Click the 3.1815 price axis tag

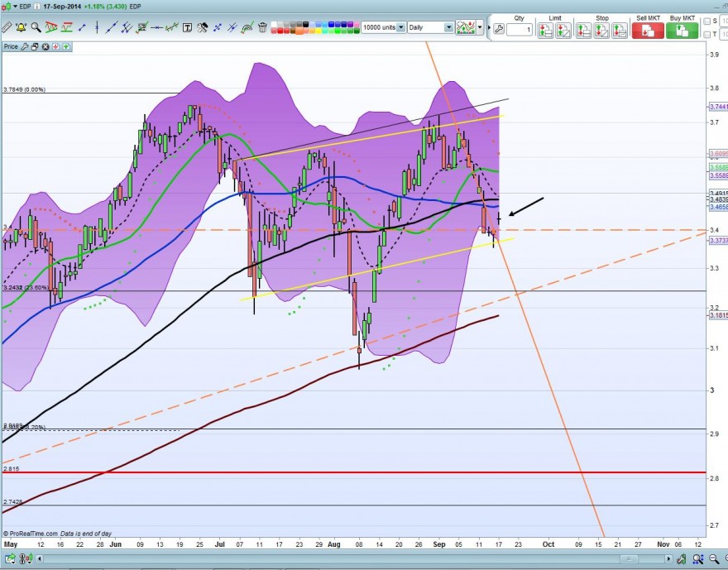tap(718, 315)
